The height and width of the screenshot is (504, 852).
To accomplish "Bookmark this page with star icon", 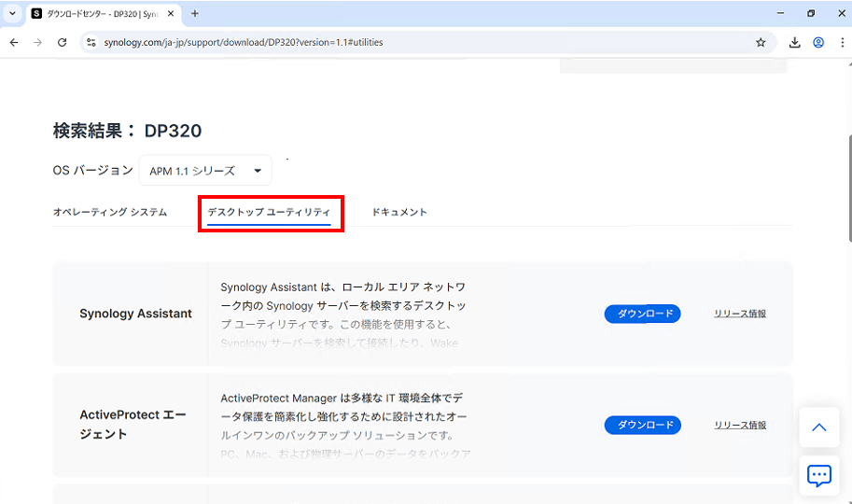I will click(x=761, y=42).
